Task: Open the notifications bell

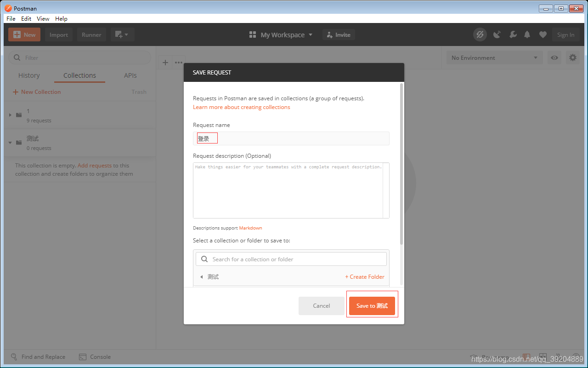Action: coord(527,34)
